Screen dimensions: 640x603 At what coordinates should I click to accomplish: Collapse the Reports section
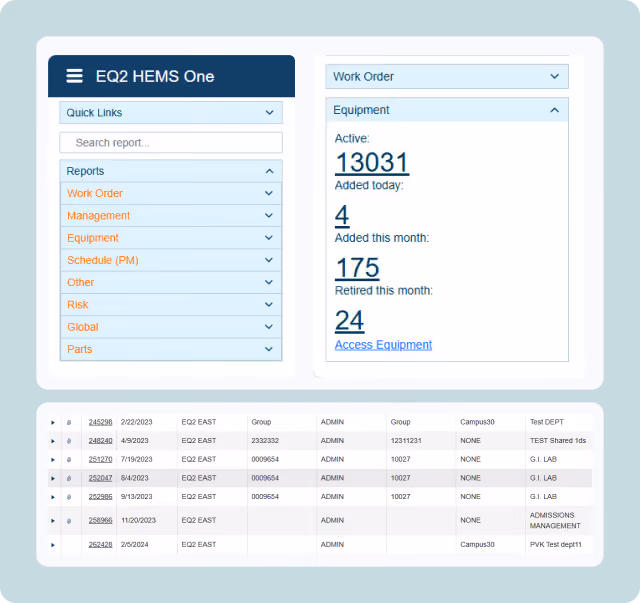[171, 171]
